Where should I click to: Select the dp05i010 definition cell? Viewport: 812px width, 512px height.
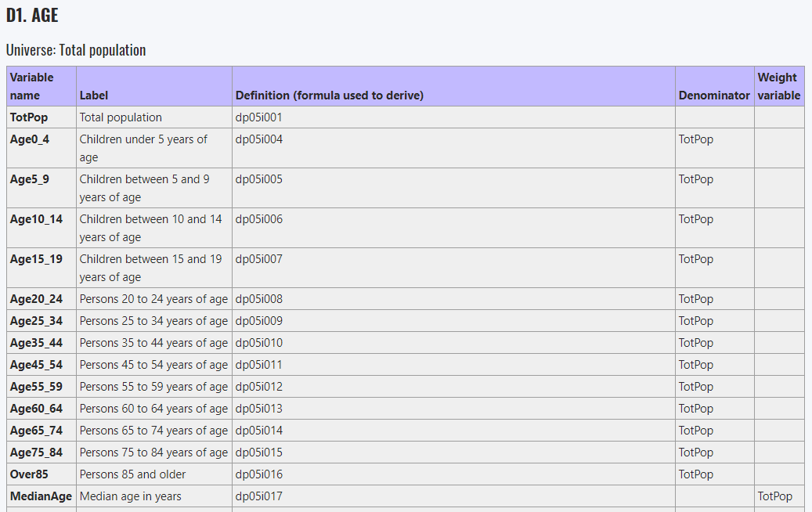(258, 343)
